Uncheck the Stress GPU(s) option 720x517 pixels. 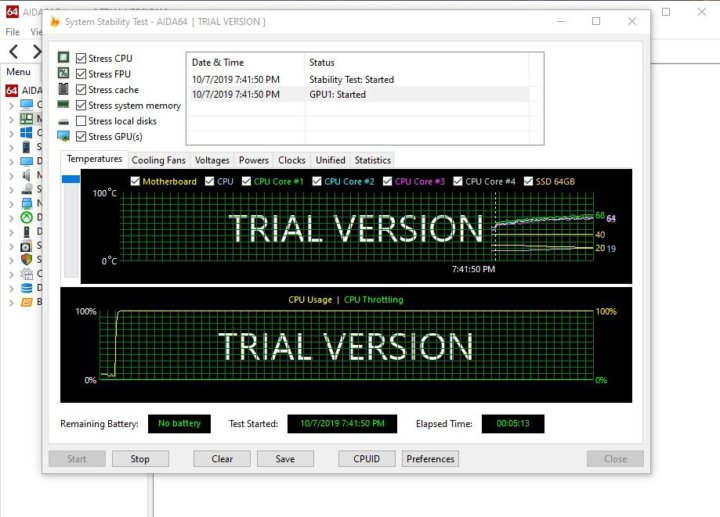(81, 136)
